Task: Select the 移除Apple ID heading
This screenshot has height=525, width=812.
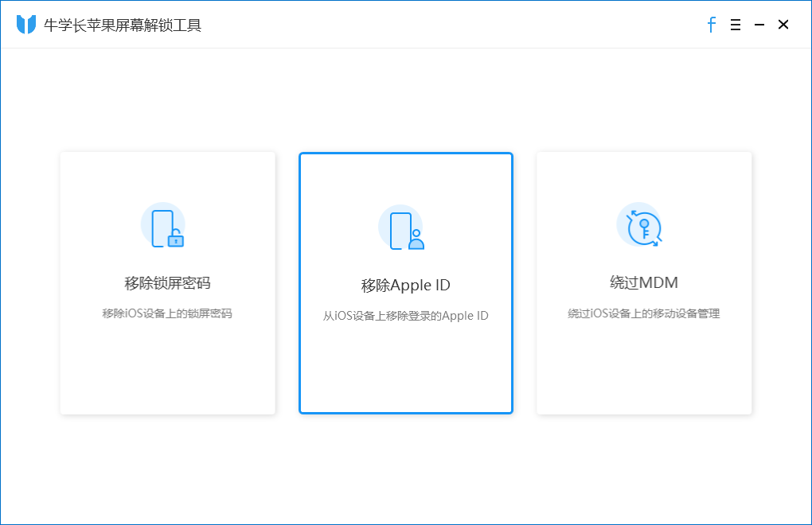Action: click(x=405, y=285)
